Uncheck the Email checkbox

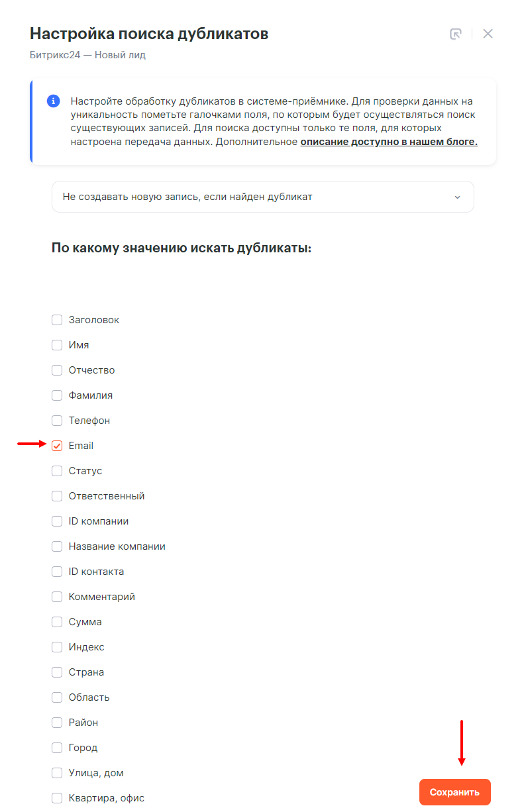coord(57,446)
